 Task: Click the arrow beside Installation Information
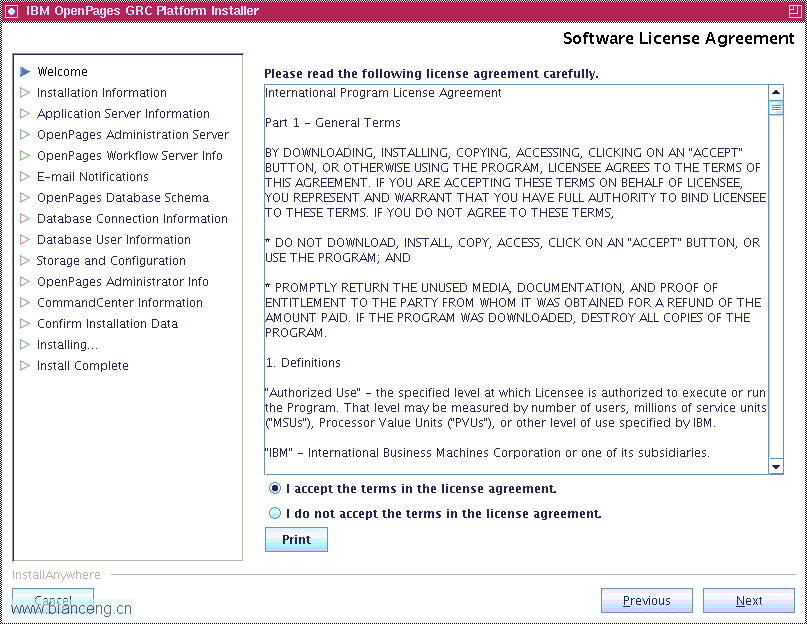[x=25, y=93]
